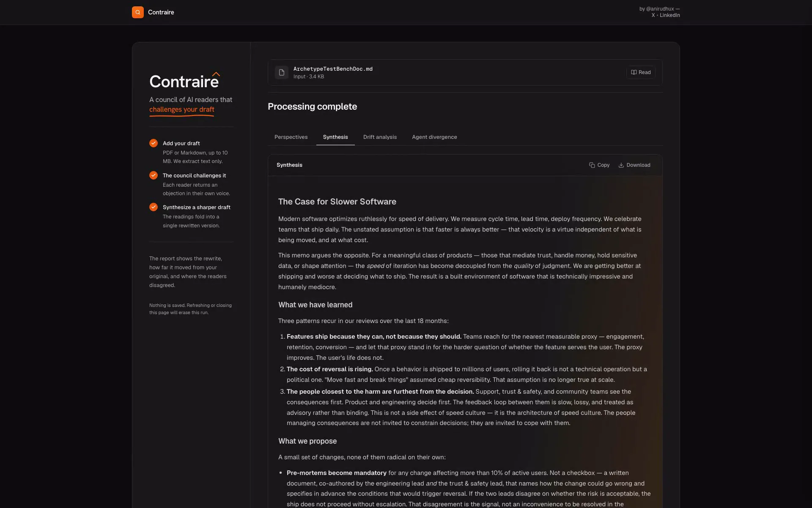Click Features ship because they can list item

(x=465, y=347)
